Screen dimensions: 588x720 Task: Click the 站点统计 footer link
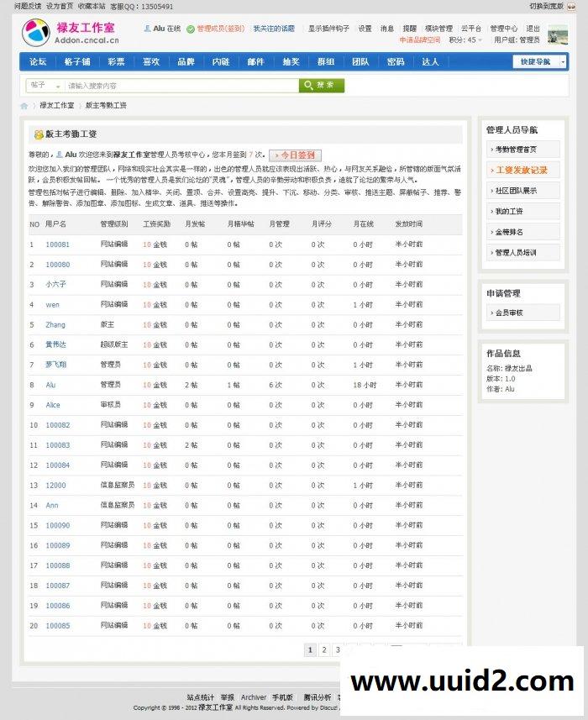(x=200, y=697)
